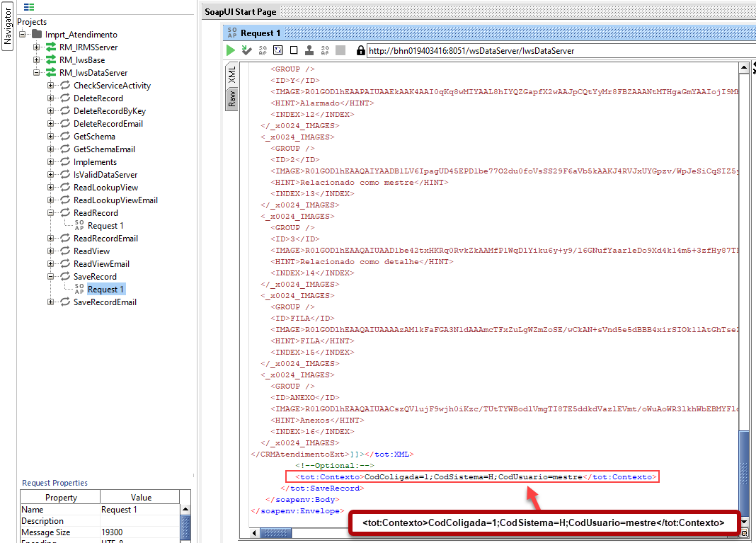This screenshot has height=543, width=756.
Task: Expand the GetSchemaEmail operation node
Action: [51, 149]
